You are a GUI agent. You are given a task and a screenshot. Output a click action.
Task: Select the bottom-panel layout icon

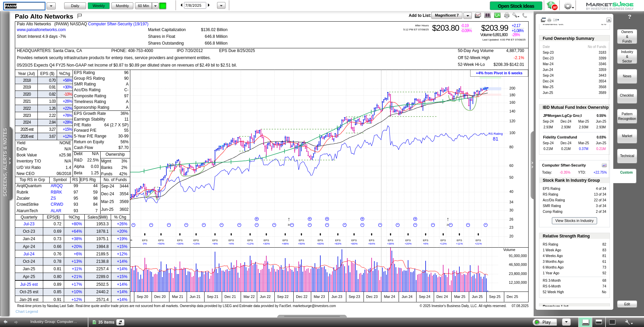pyautogui.click(x=586, y=322)
